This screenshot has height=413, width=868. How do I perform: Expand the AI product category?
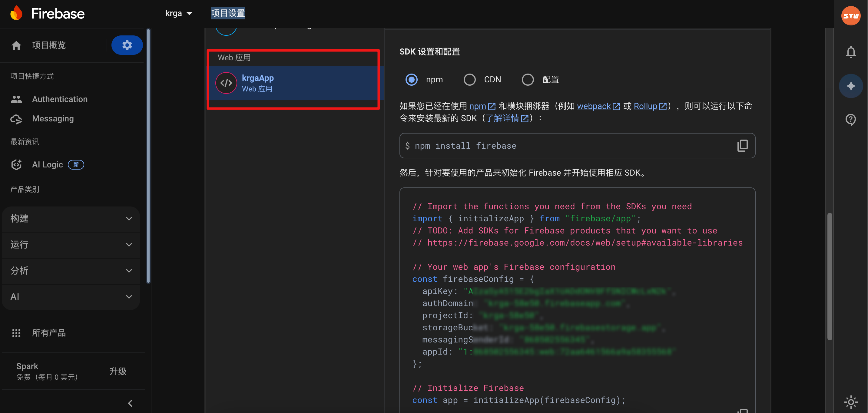[71, 296]
